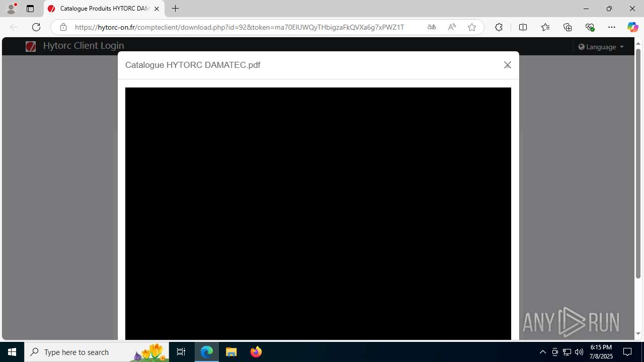
Task: Click the page vertical scrollbar thumb
Action: tap(638, 163)
